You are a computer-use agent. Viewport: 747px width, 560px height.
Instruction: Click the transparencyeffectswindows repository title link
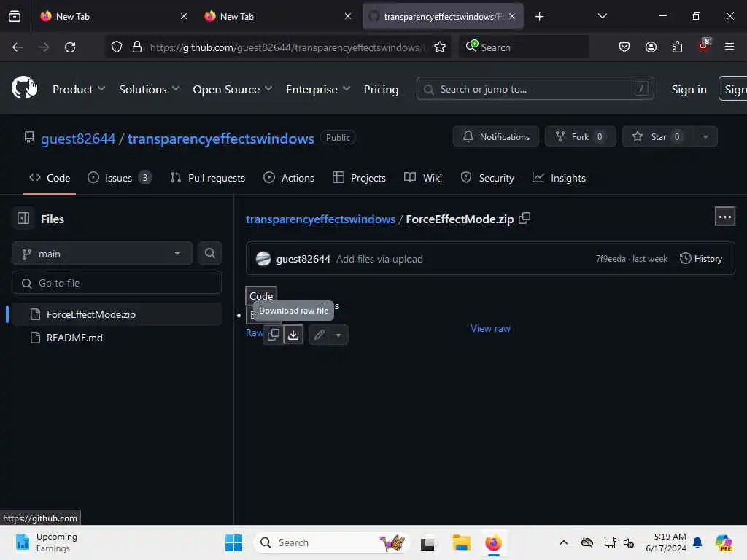click(220, 139)
